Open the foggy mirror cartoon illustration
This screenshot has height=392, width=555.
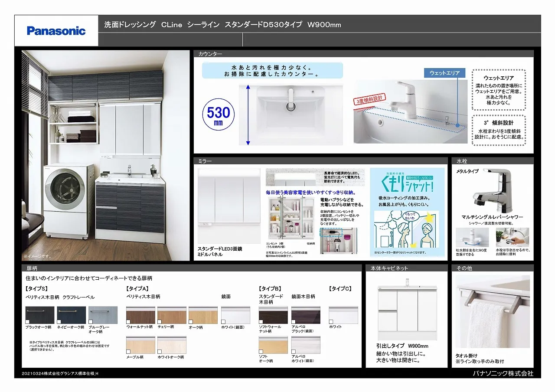(407, 229)
